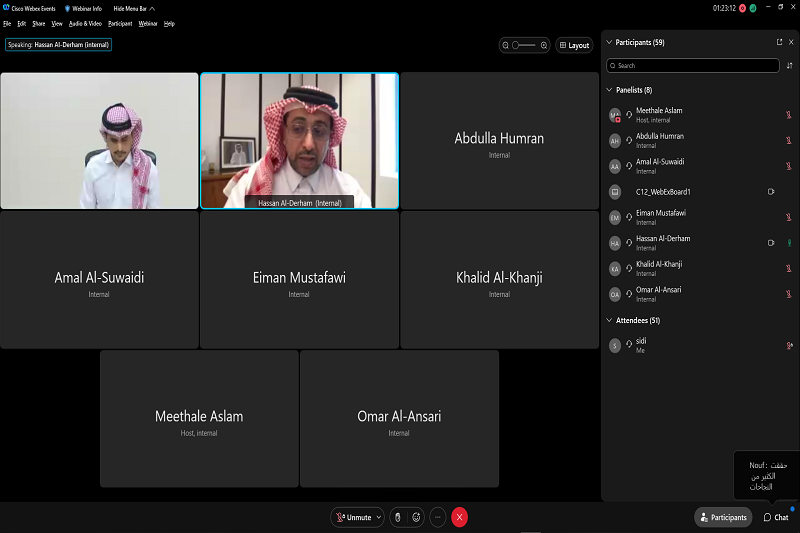Open the Audio & Video menu
800x533 pixels.
85,23
